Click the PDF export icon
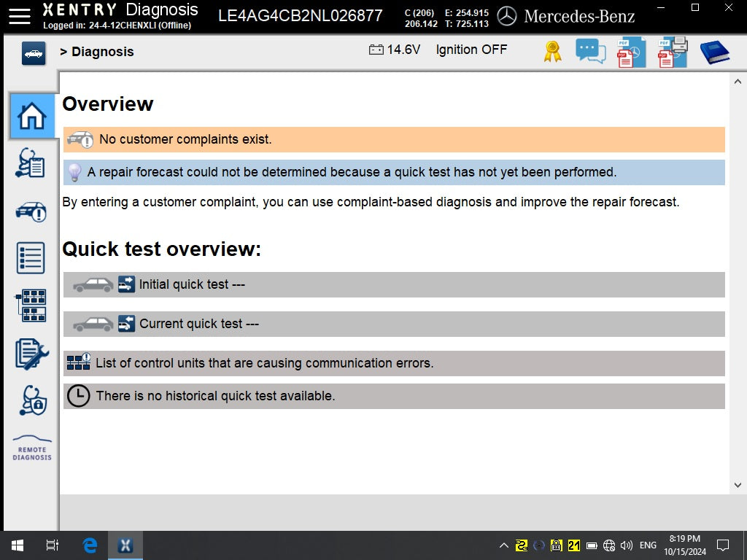The image size is (747, 560). pos(630,52)
